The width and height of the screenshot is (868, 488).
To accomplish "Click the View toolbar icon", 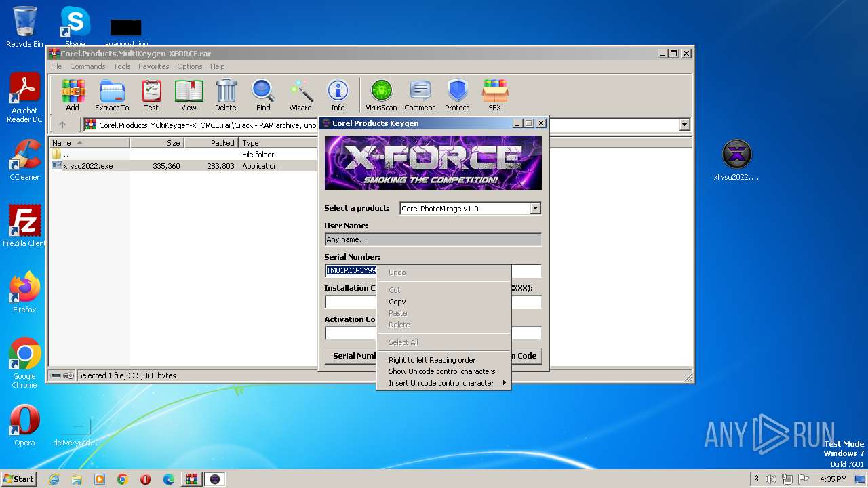I will (x=189, y=95).
